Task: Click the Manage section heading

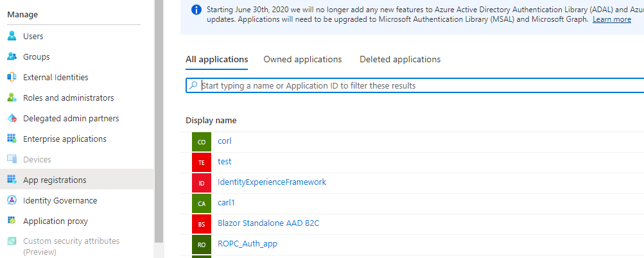Action: [x=22, y=15]
